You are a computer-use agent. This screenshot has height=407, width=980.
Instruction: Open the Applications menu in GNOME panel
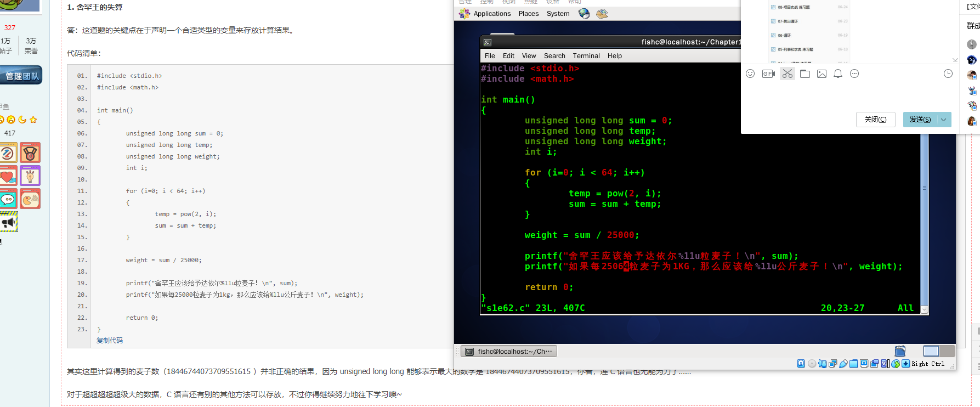click(x=492, y=14)
